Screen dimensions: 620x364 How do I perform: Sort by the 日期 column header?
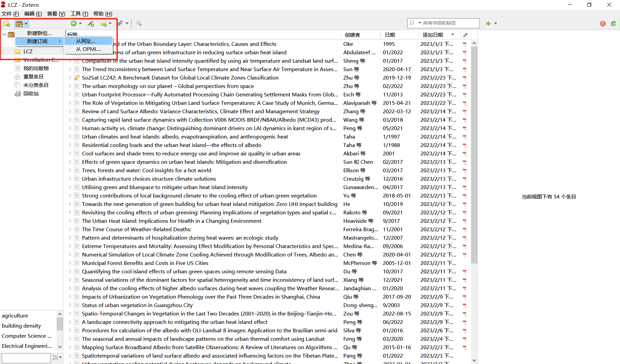400,35
